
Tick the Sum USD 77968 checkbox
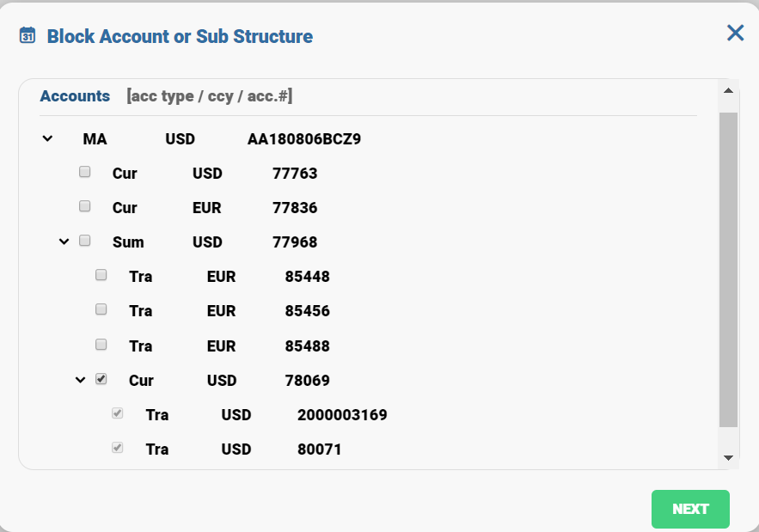pyautogui.click(x=85, y=241)
